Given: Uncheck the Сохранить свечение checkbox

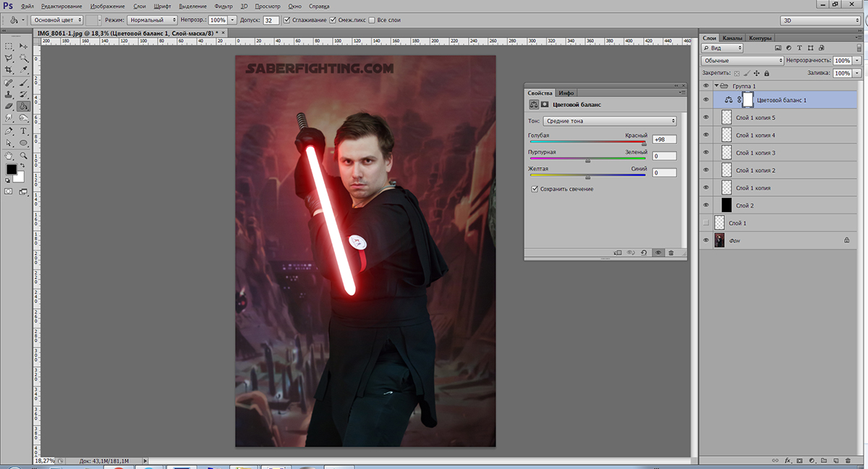Looking at the screenshot, I should click(x=535, y=189).
